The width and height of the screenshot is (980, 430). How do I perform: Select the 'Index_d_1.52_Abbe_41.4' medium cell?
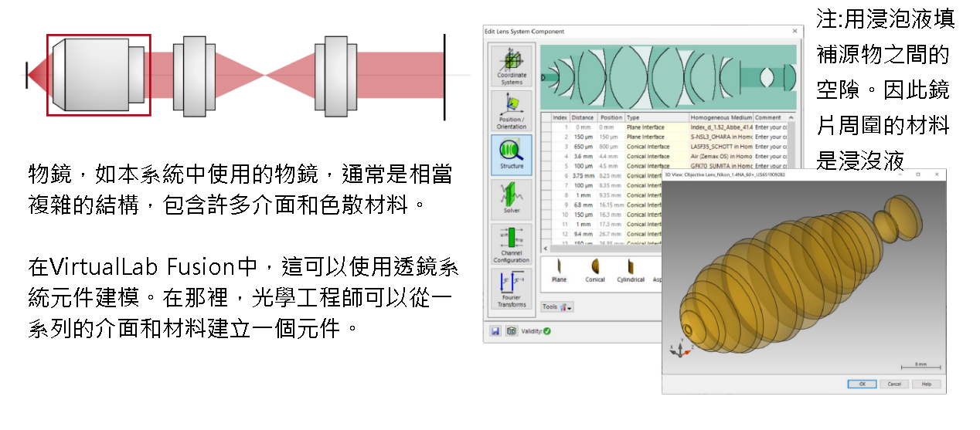720,127
